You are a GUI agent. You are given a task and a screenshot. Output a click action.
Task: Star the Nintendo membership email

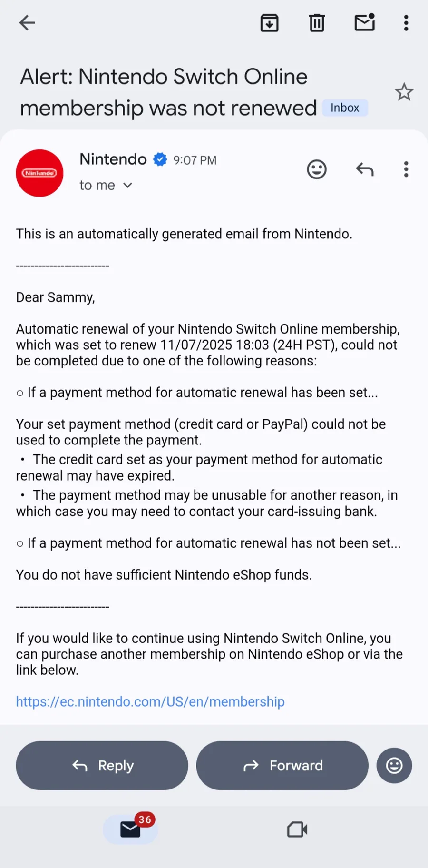404,92
